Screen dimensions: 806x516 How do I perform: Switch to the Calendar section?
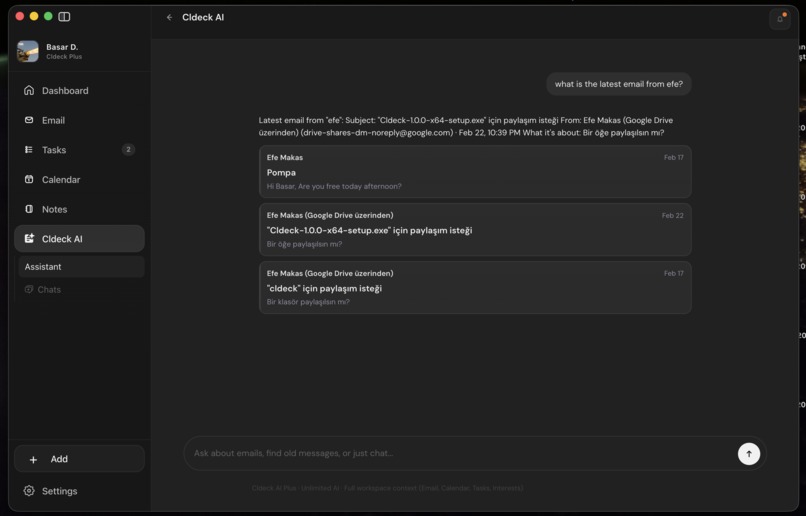(79, 179)
